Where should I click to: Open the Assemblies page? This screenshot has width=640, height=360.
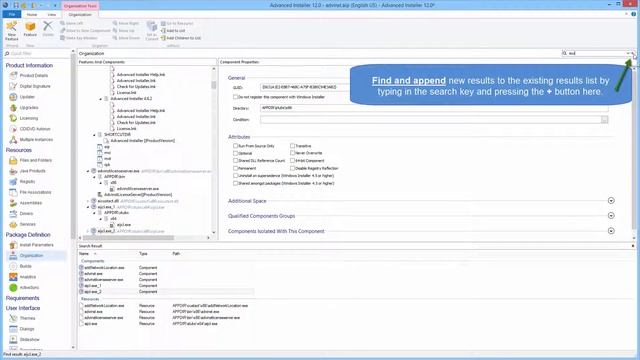pos(26,203)
